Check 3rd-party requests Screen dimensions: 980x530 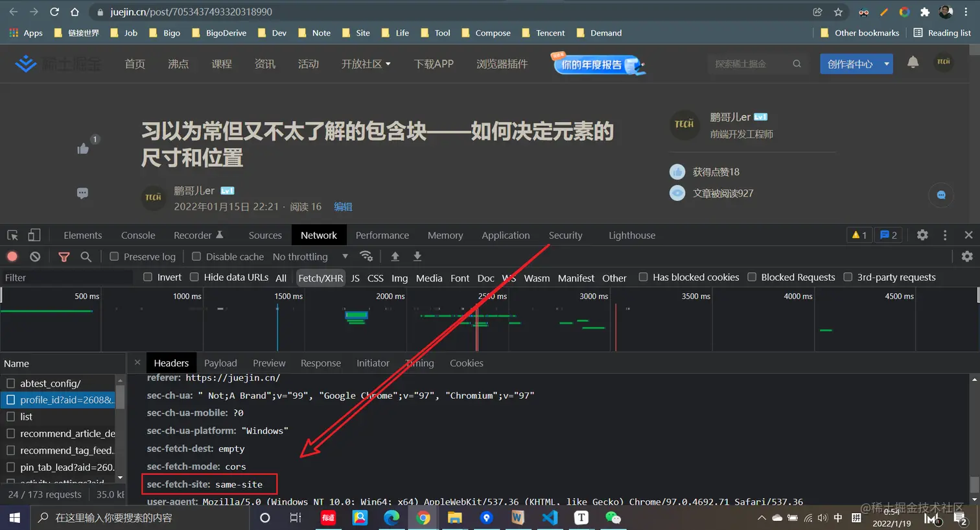pyautogui.click(x=848, y=277)
